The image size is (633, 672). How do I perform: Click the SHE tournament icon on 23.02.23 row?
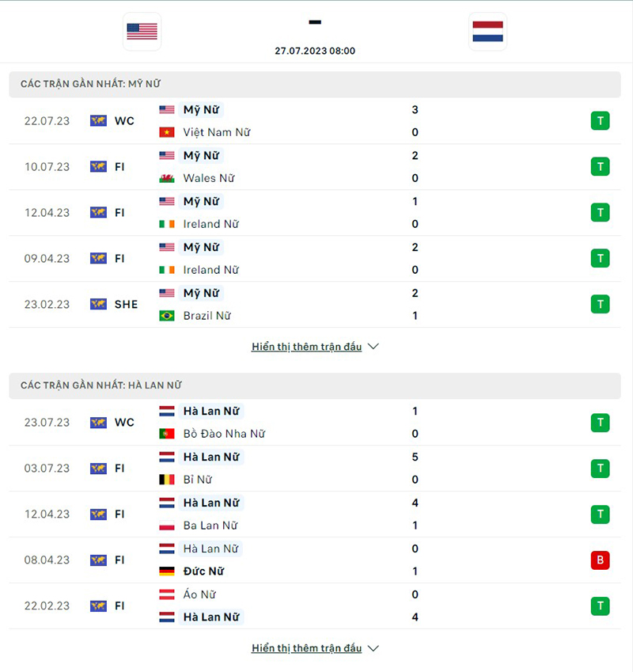98,304
